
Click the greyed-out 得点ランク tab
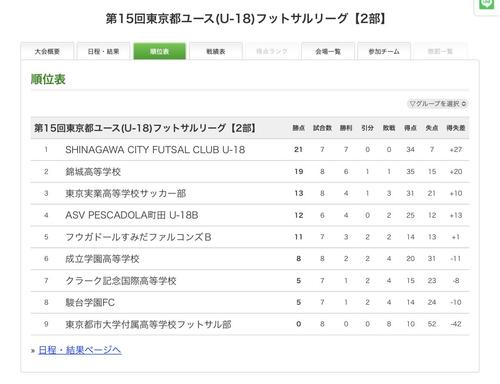coord(272,51)
